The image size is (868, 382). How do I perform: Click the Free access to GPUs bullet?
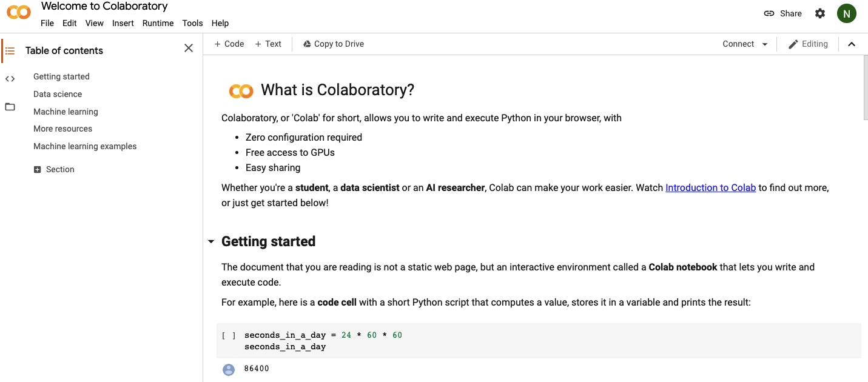[290, 153]
